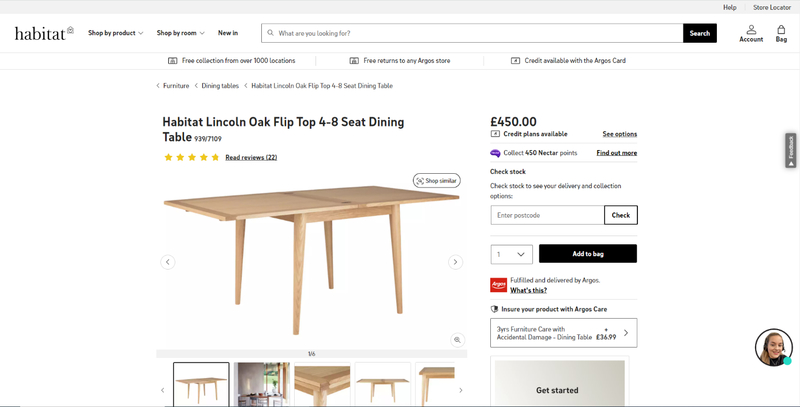Click the Enter postcode field
Viewport: 800px width, 407px height.
(x=548, y=215)
